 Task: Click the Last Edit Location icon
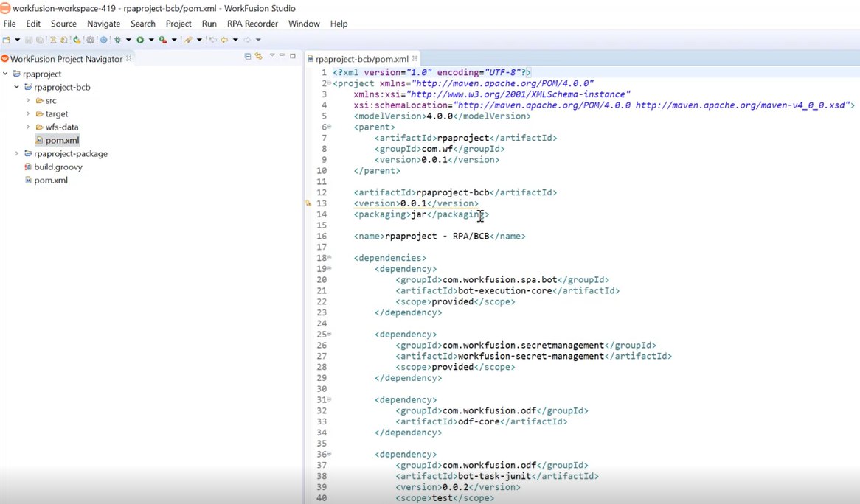(213, 40)
